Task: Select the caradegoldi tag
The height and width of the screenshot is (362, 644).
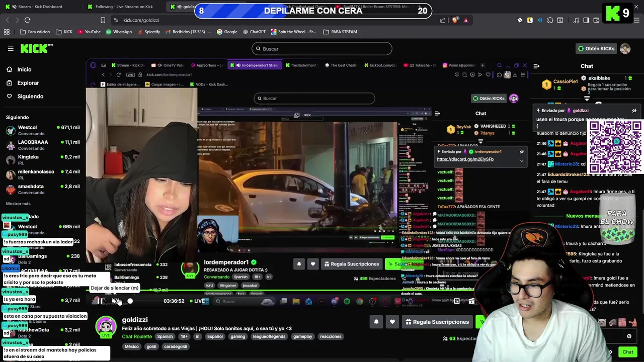Action: click(x=175, y=346)
